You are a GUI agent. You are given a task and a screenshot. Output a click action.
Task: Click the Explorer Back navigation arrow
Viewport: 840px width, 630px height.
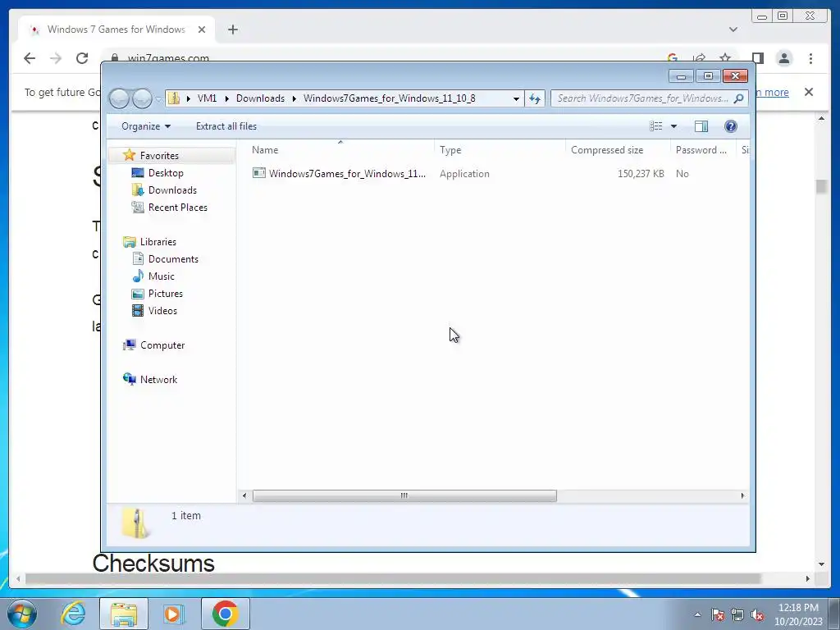pos(119,98)
